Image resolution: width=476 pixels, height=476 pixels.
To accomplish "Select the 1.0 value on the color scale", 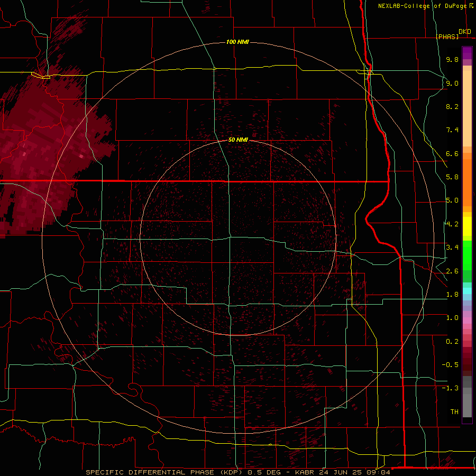I will (x=452, y=318).
